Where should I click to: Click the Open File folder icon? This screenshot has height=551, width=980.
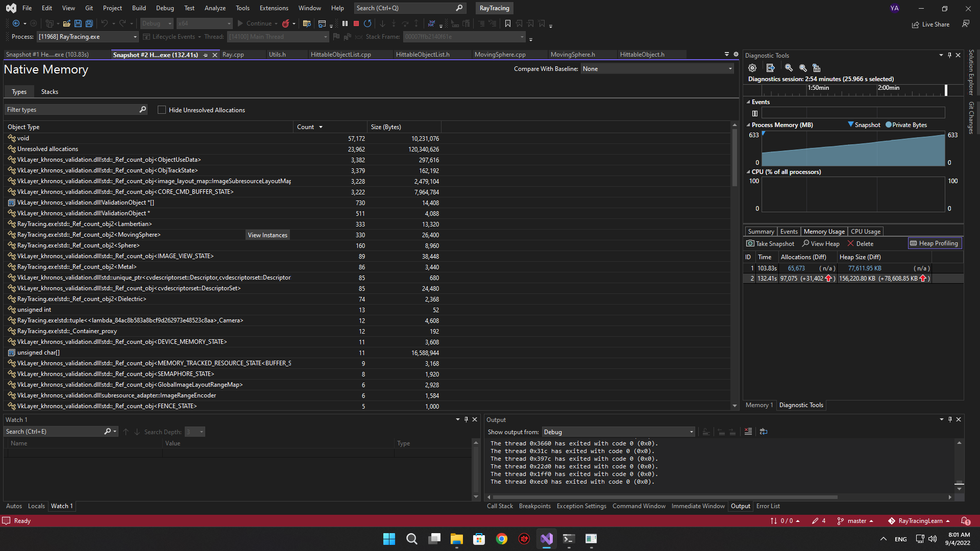[67, 23]
